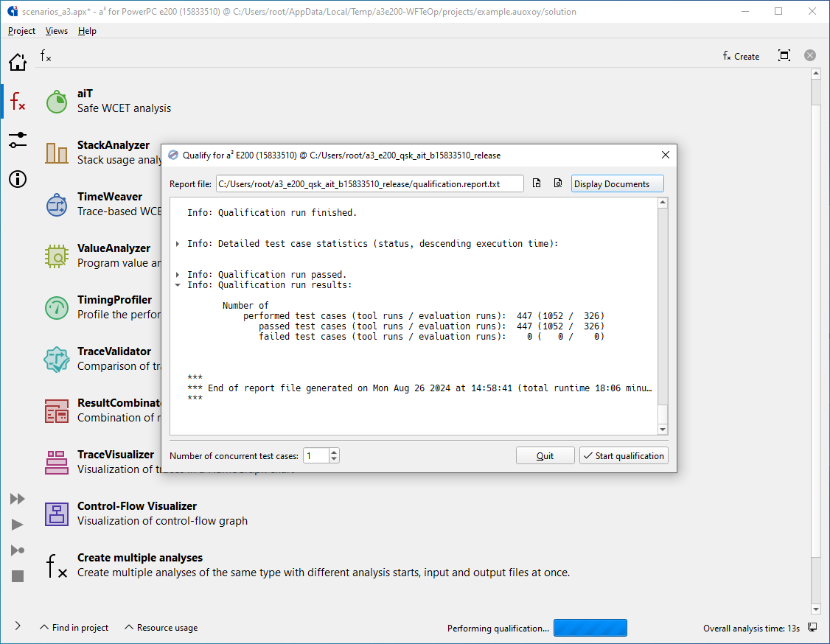Quit the qualification dialog
Viewport: 830px width, 644px height.
coord(545,455)
